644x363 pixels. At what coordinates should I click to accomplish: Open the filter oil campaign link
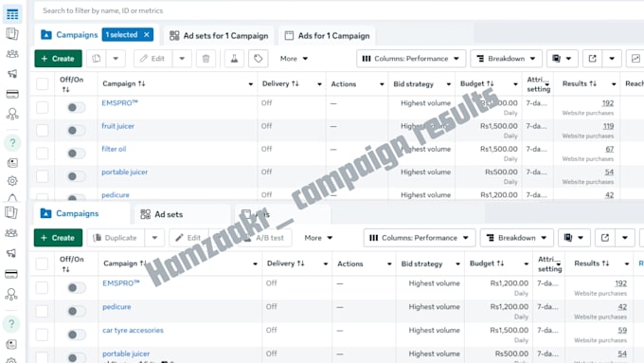114,149
